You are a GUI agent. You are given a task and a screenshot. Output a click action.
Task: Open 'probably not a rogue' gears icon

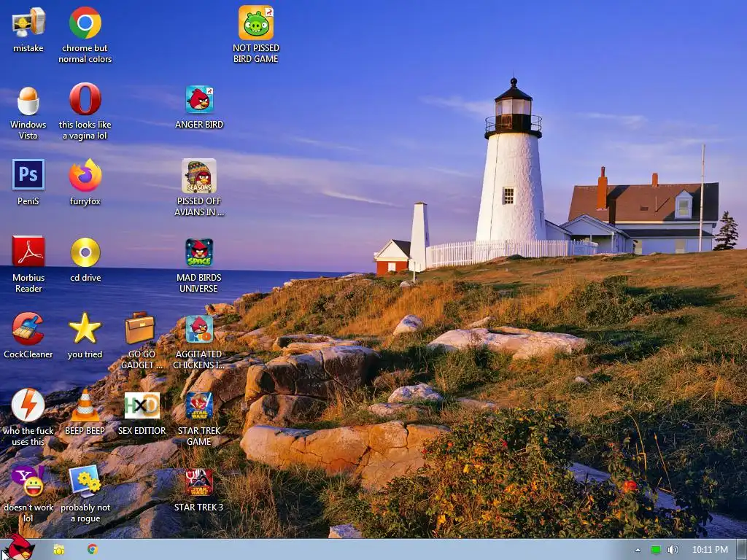(85, 481)
